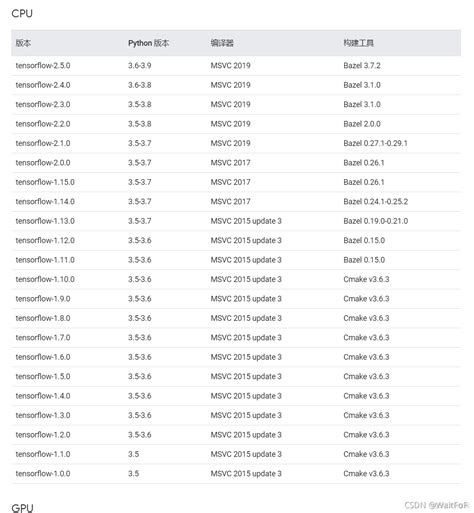Select the 构建工具 column header

[358, 43]
